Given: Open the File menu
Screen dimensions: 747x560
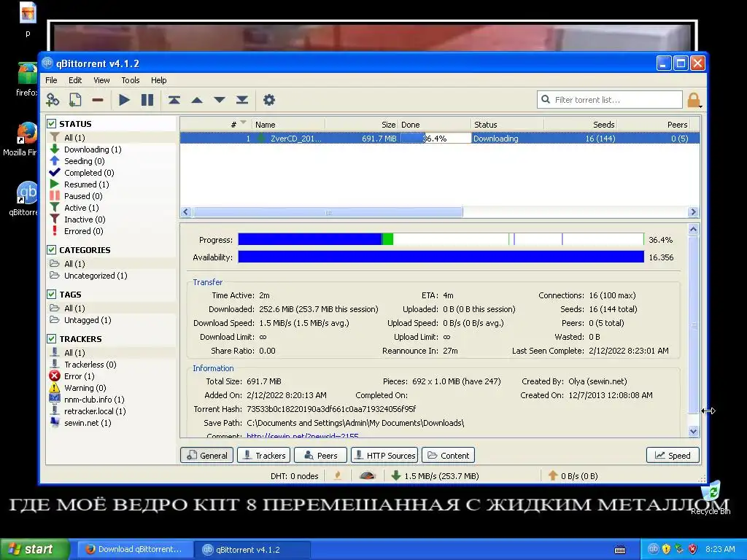Looking at the screenshot, I should [x=51, y=80].
